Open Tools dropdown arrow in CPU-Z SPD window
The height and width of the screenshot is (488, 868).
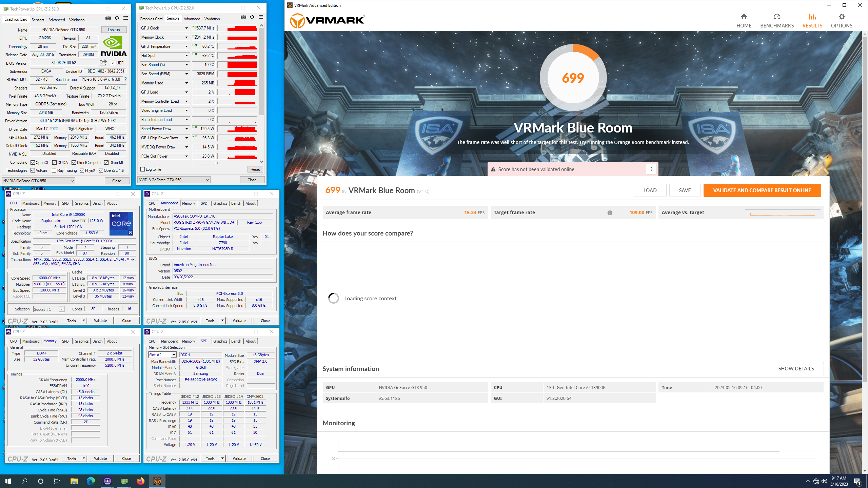[x=222, y=459]
